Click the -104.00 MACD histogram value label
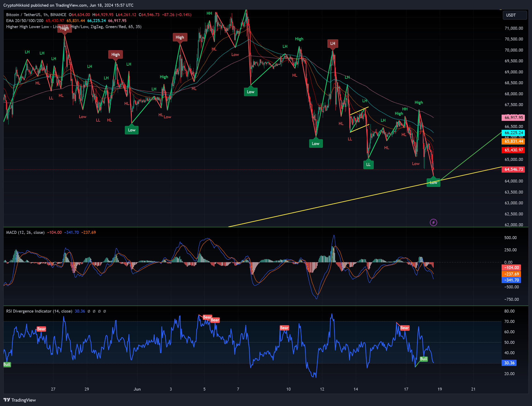532x406 pixels. point(511,268)
